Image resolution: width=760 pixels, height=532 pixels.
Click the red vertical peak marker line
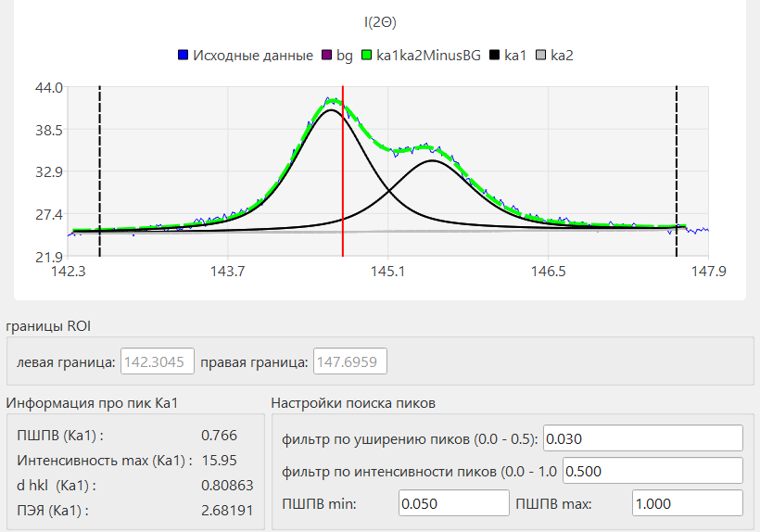tap(343, 185)
